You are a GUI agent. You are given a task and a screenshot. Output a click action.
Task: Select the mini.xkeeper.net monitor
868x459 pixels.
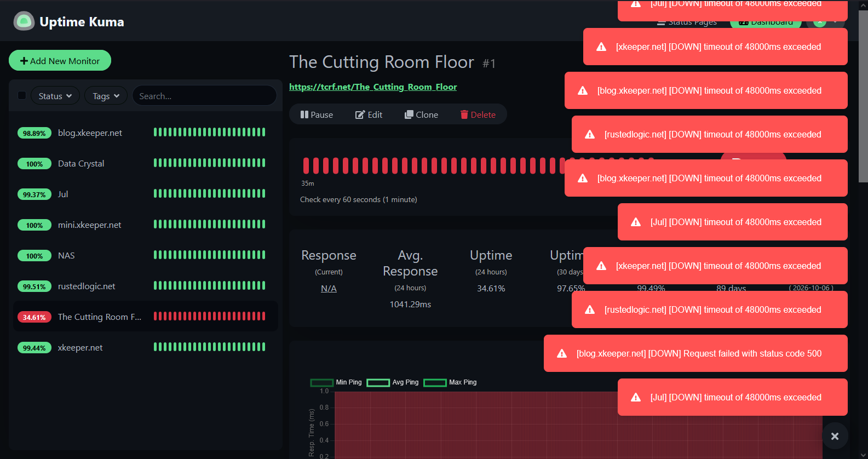(x=145, y=225)
